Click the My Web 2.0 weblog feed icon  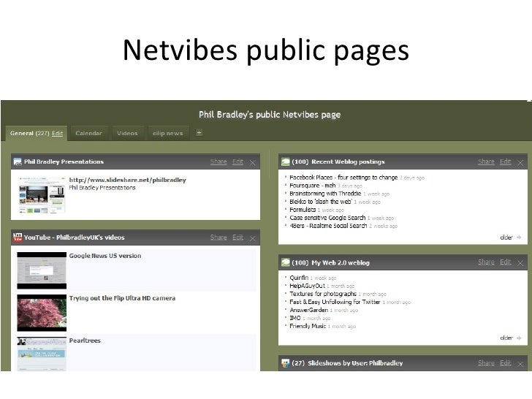[x=285, y=262]
